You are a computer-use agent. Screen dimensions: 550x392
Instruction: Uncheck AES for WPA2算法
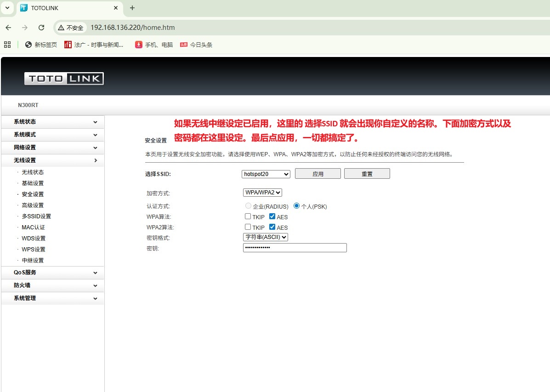(x=272, y=227)
